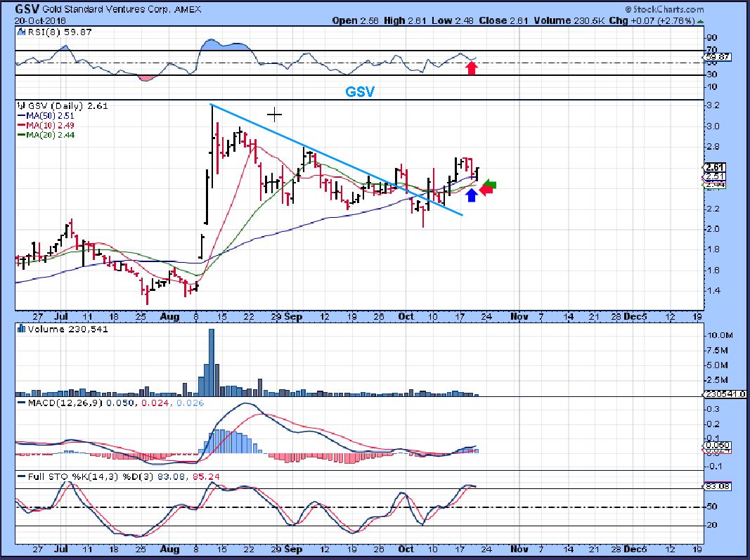The height and width of the screenshot is (560, 750).
Task: Click the 59.87 RSI value tag on the right axis
Action: [x=716, y=57]
